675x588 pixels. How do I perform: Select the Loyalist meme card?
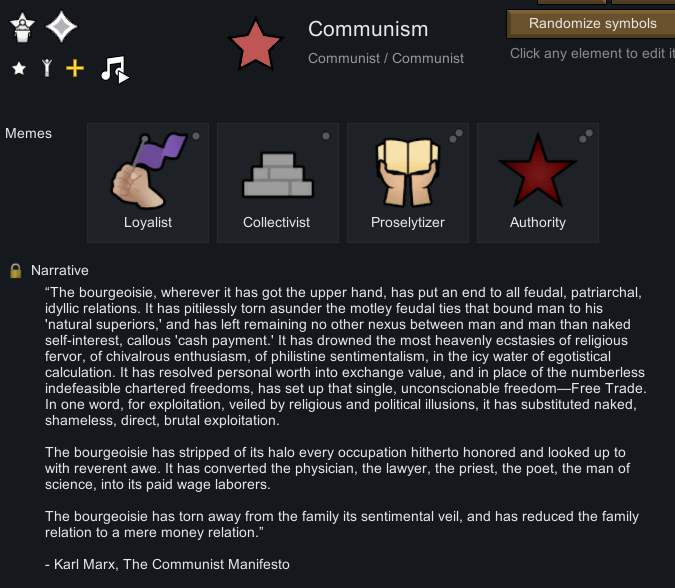point(148,183)
